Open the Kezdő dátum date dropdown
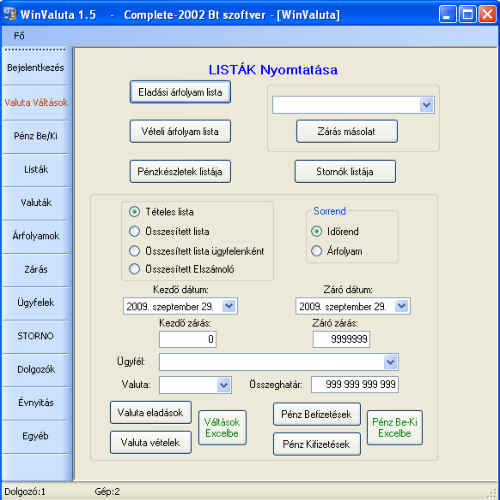500x500 pixels. click(229, 306)
